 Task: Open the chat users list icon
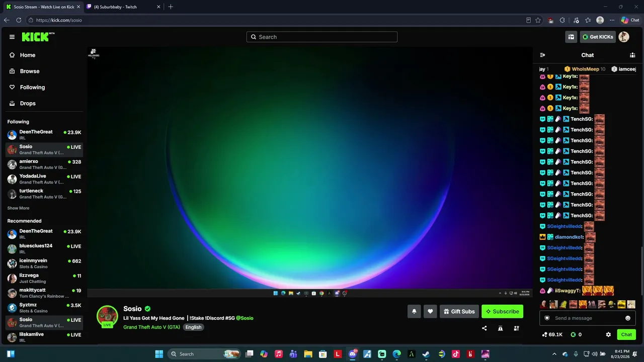[632, 55]
